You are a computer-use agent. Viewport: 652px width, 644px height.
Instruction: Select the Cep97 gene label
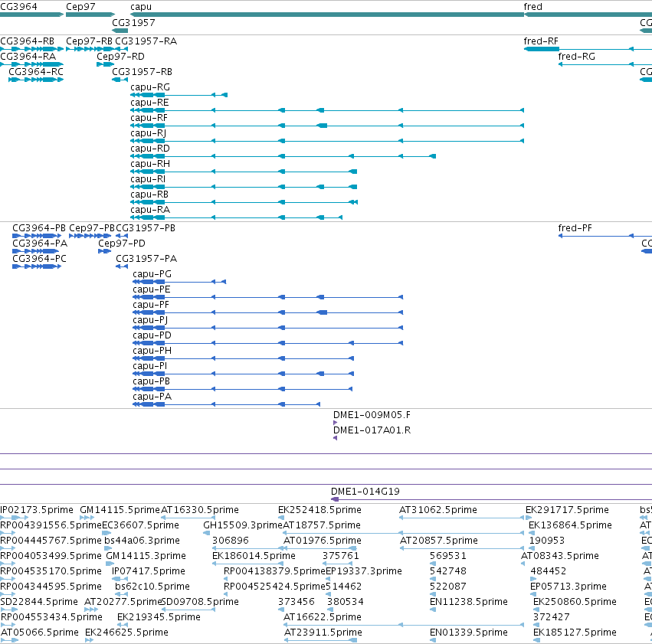(80, 7)
